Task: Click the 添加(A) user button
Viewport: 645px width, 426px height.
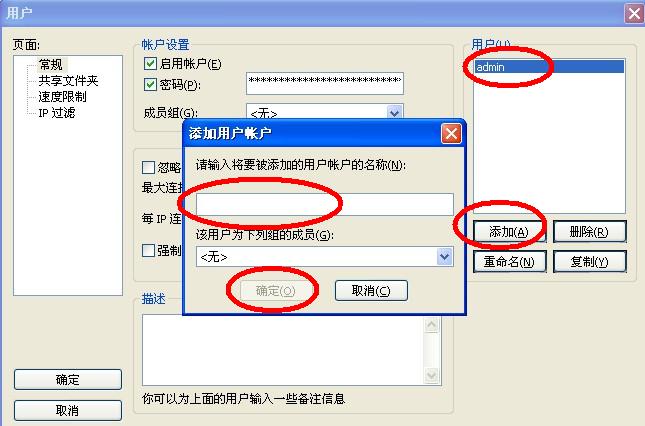Action: click(x=509, y=232)
